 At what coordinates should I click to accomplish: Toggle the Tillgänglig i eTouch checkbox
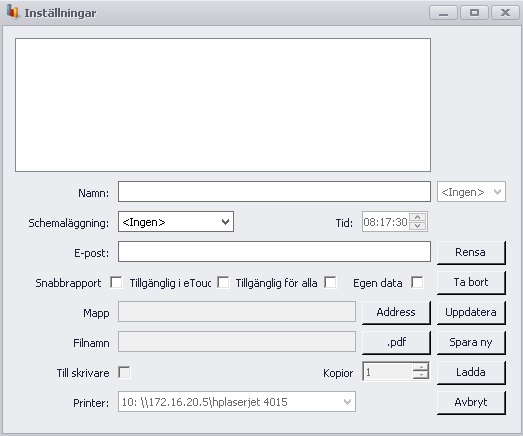pos(223,282)
